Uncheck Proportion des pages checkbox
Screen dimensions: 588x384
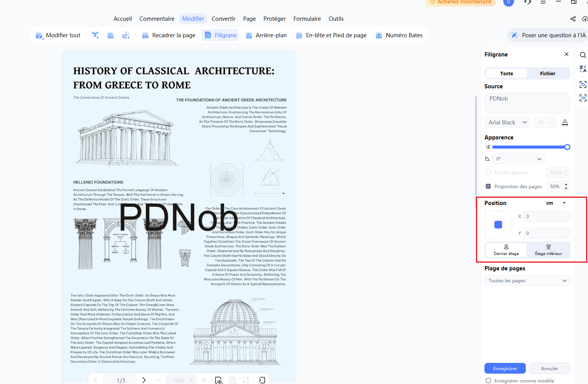click(x=488, y=187)
